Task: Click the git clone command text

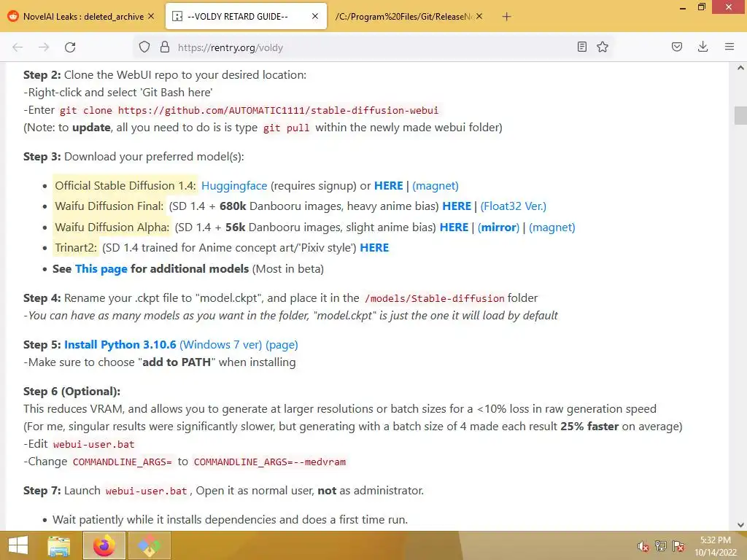Action: (249, 111)
